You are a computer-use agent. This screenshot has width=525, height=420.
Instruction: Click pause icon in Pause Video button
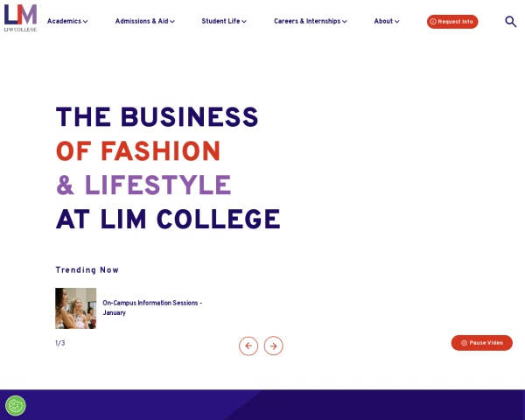click(x=464, y=343)
